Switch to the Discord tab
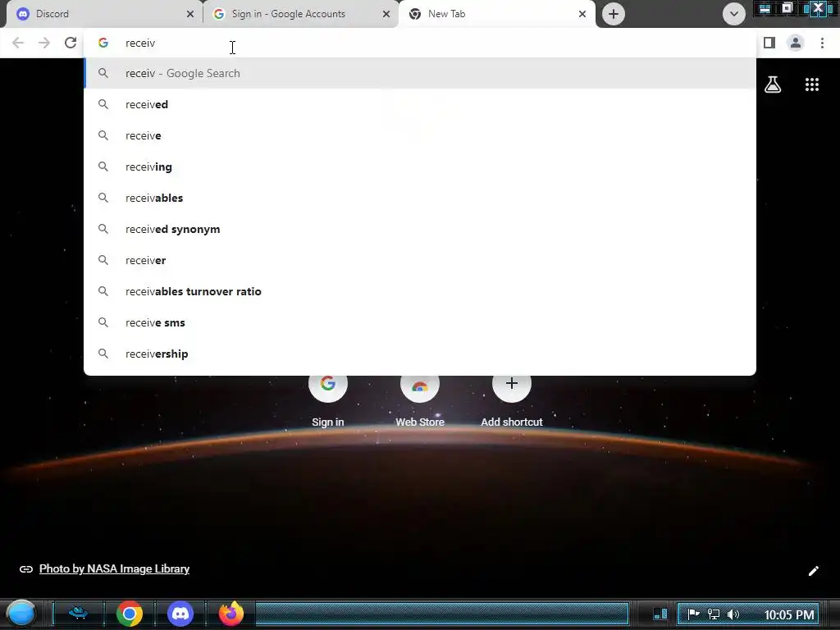840x630 pixels. 104,14
